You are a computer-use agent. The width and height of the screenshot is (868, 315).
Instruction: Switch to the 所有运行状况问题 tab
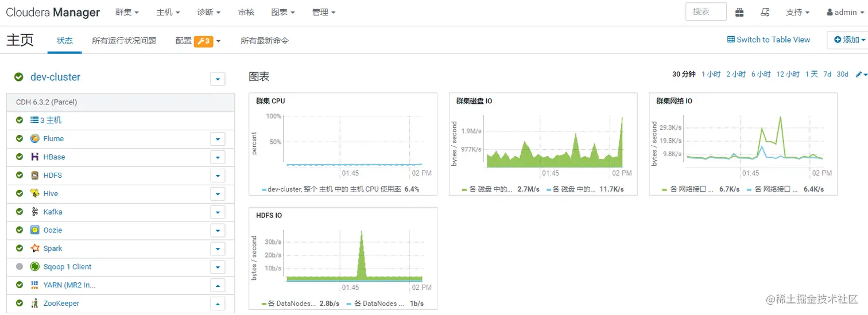click(124, 41)
